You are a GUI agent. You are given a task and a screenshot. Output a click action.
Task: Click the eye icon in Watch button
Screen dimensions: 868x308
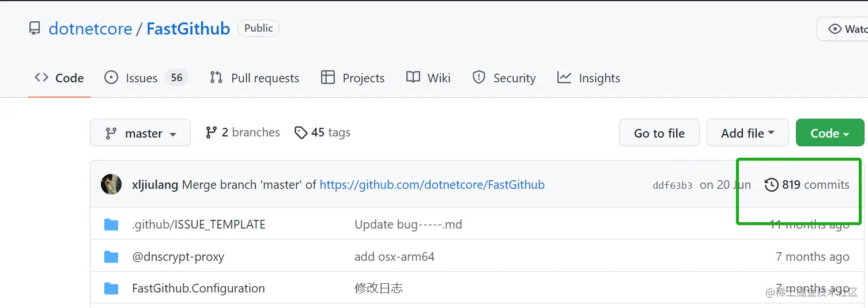835,29
